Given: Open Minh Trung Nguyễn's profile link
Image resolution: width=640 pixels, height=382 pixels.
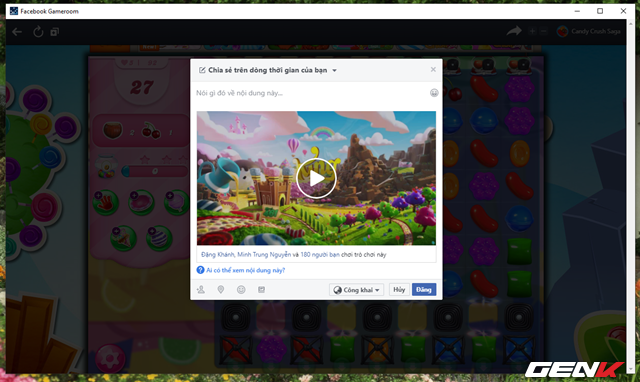Looking at the screenshot, I should point(264,255).
